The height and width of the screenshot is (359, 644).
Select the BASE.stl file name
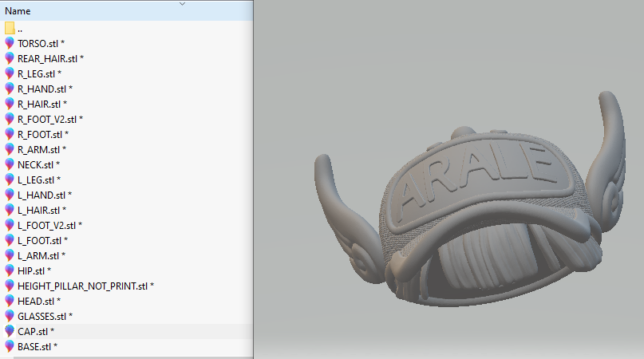pyautogui.click(x=38, y=347)
